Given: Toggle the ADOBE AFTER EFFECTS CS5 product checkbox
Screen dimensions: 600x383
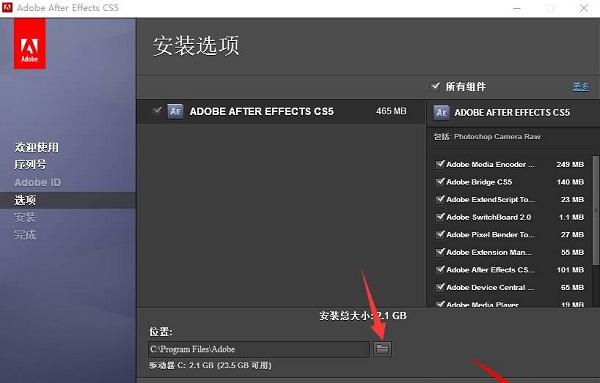Looking at the screenshot, I should (157, 111).
